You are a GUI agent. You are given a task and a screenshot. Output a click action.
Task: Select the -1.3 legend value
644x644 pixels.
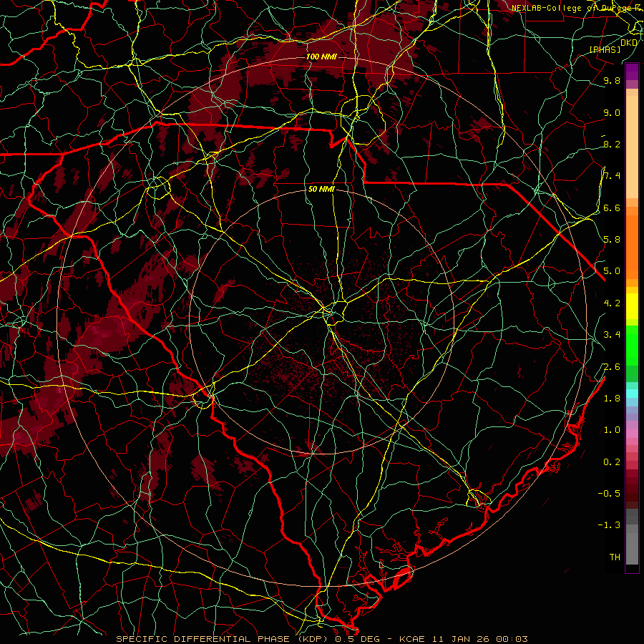609,525
